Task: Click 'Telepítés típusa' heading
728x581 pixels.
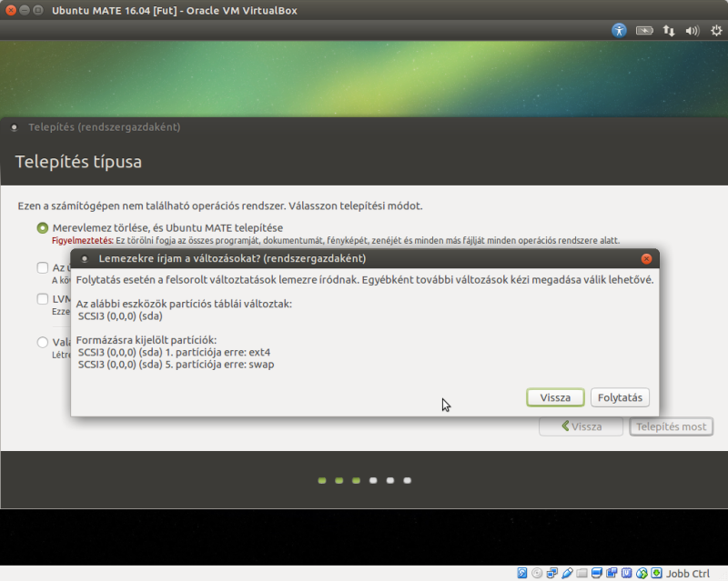Action: click(x=78, y=162)
